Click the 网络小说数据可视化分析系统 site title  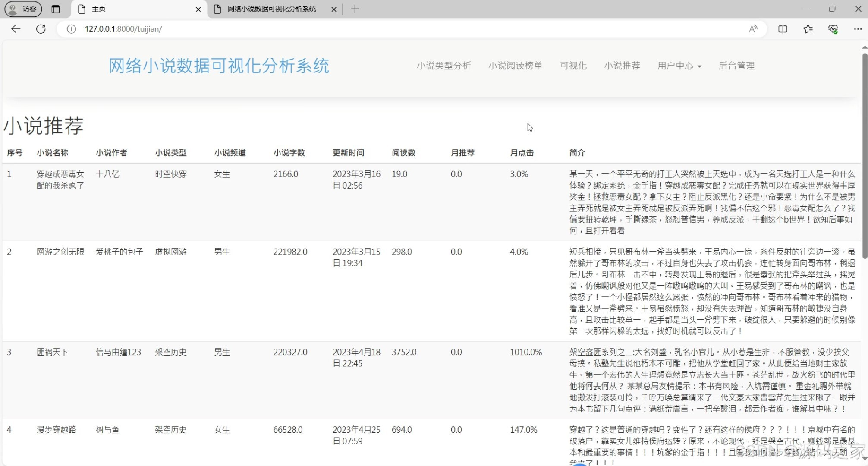tap(219, 66)
